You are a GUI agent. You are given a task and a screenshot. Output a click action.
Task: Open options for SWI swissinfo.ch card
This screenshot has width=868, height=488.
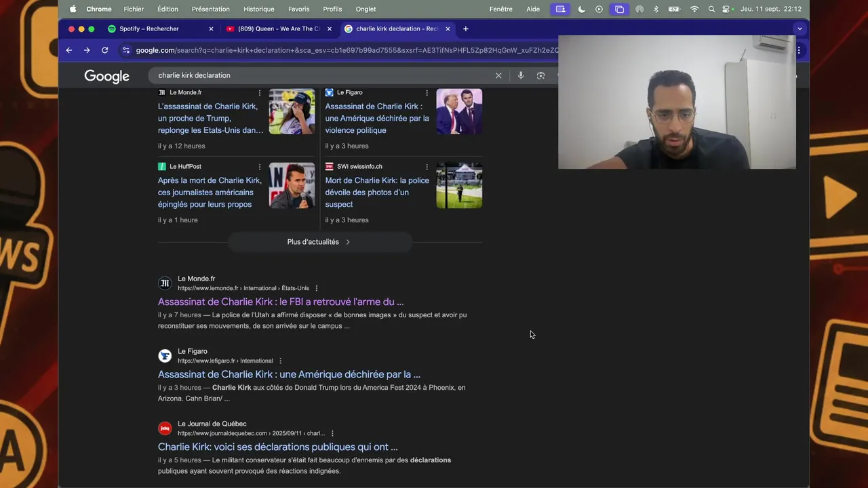click(427, 166)
